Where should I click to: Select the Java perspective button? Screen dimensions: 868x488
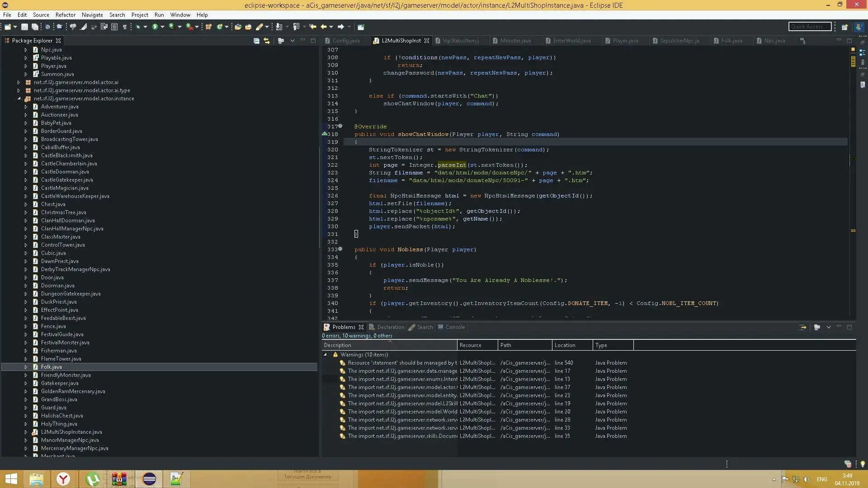(858, 27)
